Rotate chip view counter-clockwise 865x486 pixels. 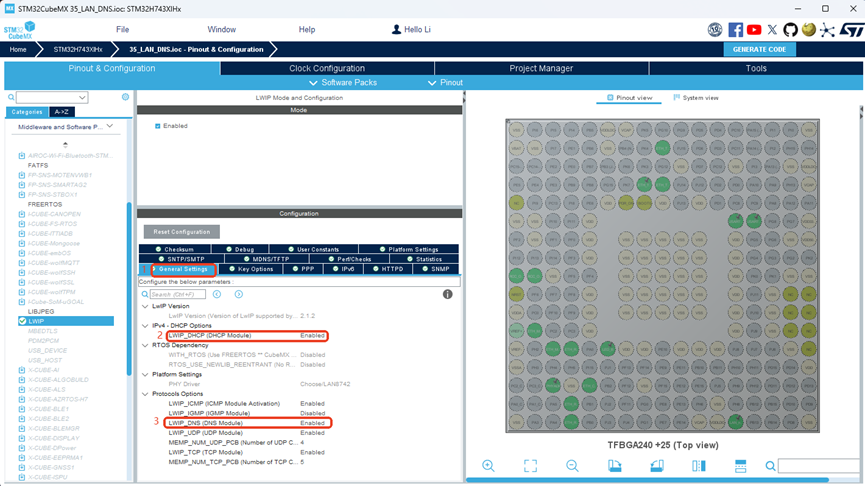coord(656,466)
